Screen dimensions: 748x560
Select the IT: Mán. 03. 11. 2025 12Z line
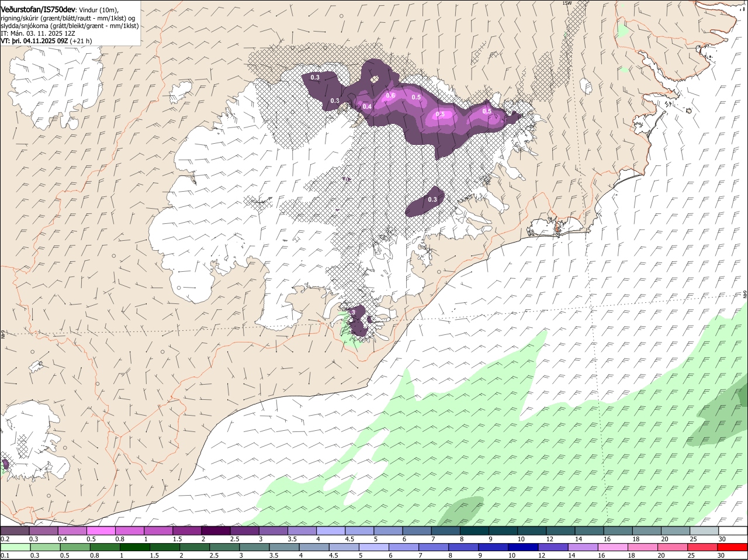pos(38,33)
